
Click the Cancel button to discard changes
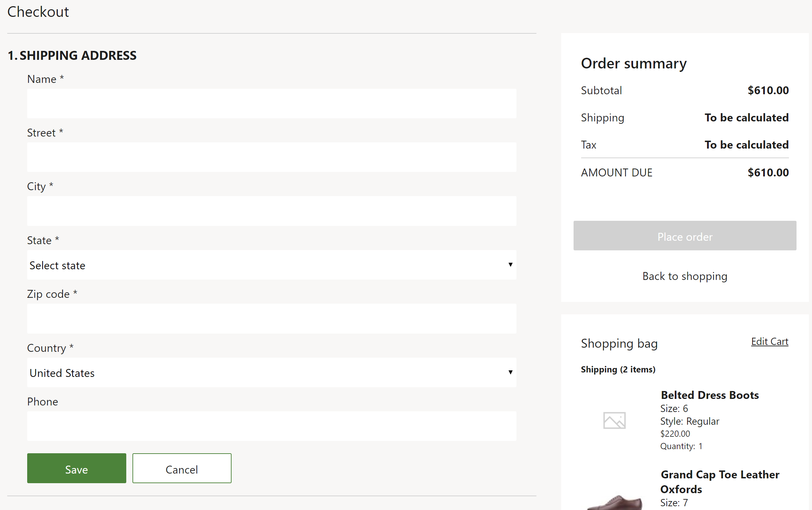point(181,468)
